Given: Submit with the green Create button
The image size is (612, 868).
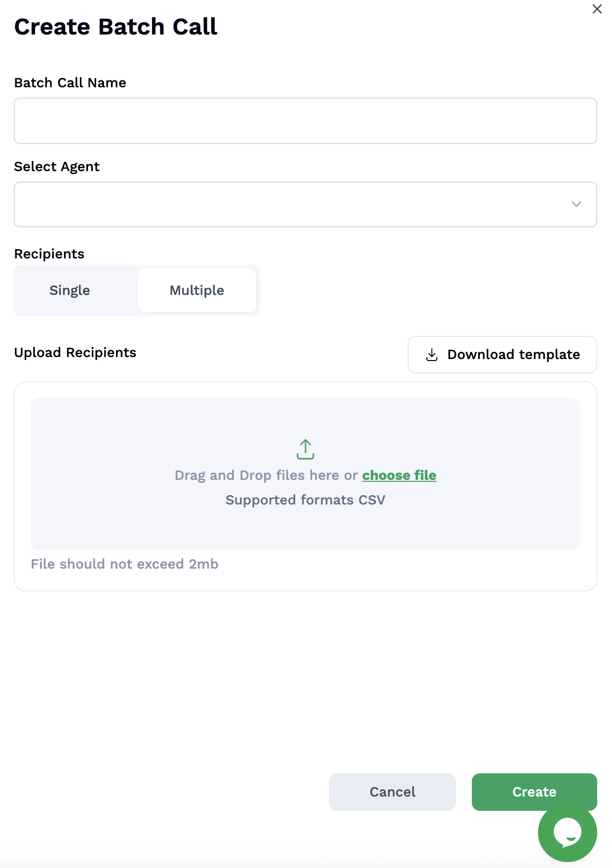Looking at the screenshot, I should click(x=535, y=792).
